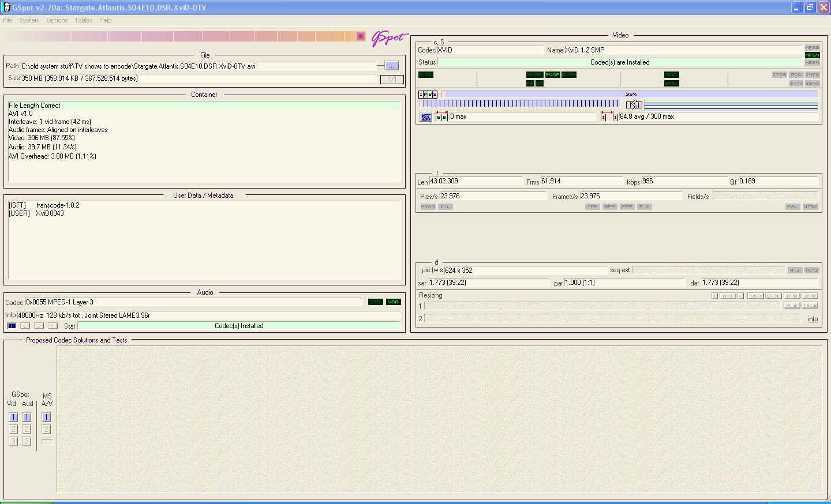
Task: Click MS A/V test button 1
Action: click(47, 417)
